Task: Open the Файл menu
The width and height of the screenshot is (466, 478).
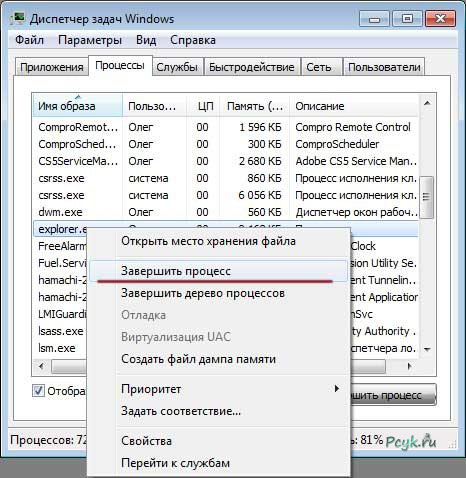Action: click(30, 40)
